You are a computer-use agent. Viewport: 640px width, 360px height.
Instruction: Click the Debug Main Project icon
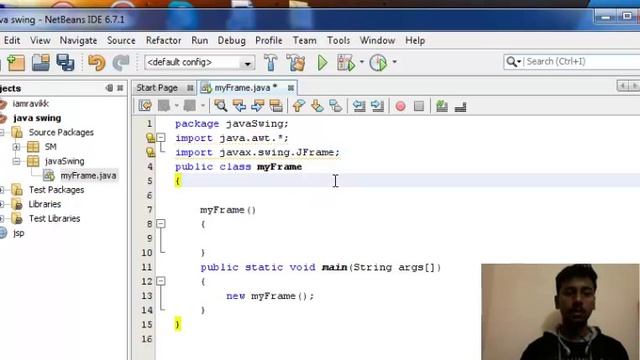346,62
